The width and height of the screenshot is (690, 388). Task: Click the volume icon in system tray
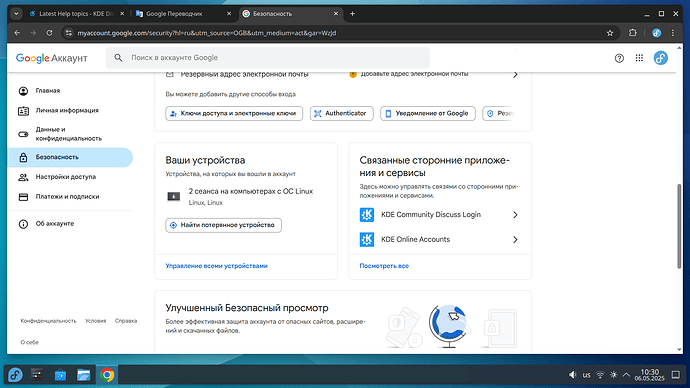tap(572, 375)
